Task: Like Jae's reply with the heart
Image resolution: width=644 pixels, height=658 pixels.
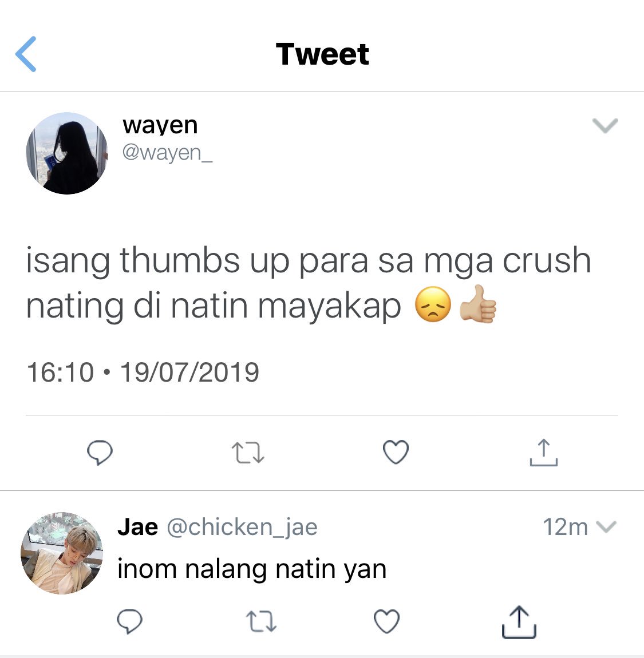Action: [x=386, y=621]
